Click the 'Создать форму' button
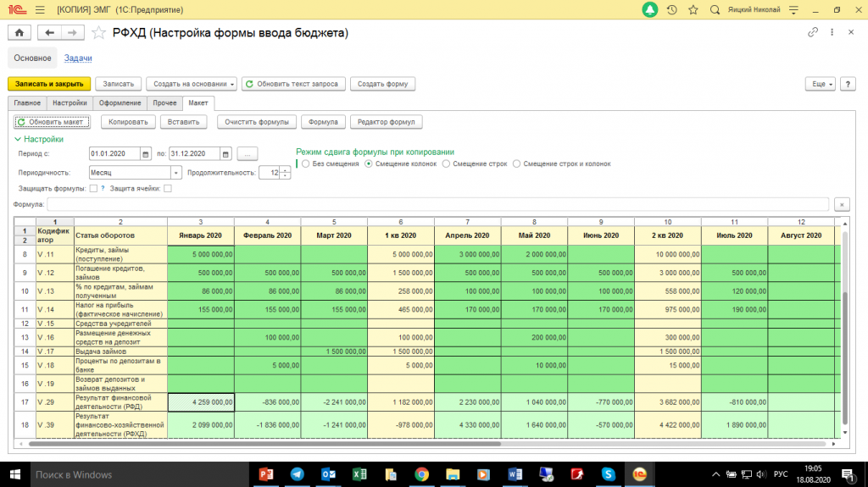Viewport: 868px width, 487px height. click(382, 84)
